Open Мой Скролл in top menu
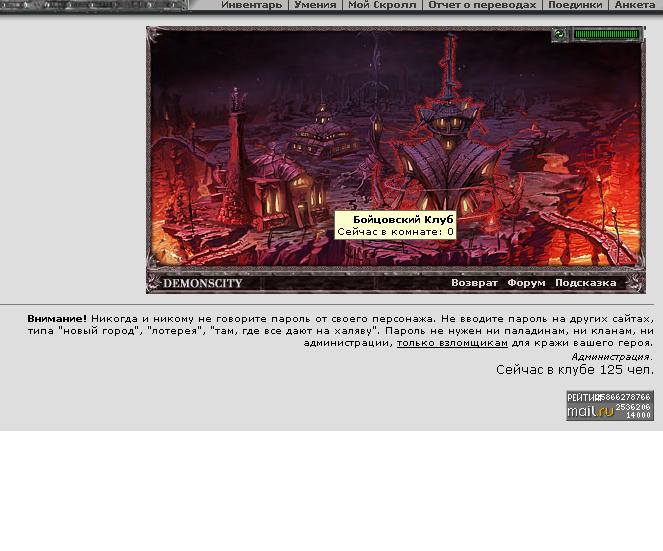This screenshot has height=551, width=663. point(382,5)
